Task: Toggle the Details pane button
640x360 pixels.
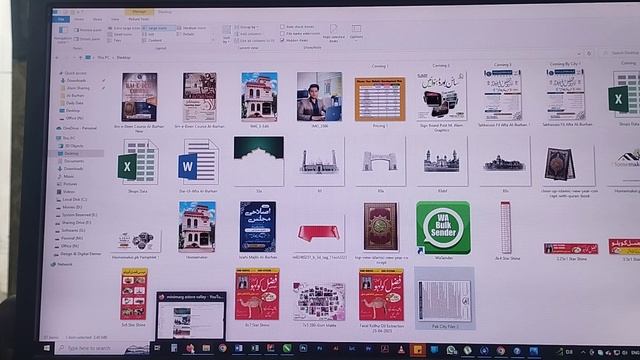Action: click(87, 39)
